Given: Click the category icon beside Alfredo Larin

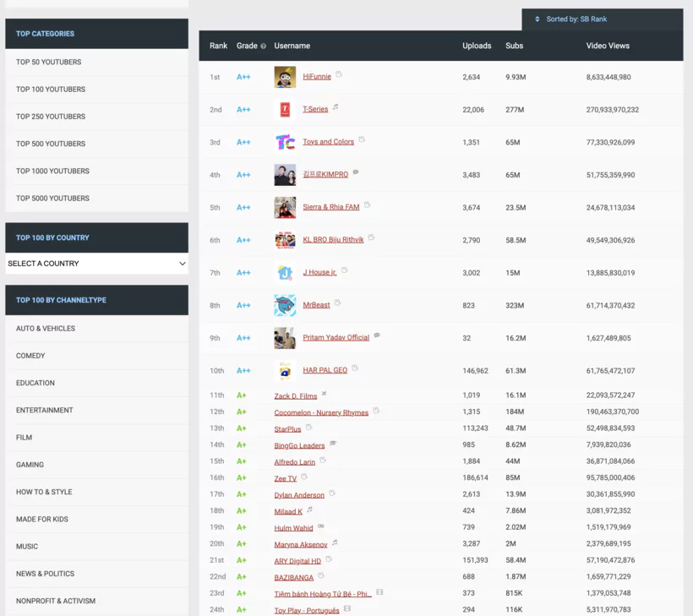Looking at the screenshot, I should (x=323, y=460).
